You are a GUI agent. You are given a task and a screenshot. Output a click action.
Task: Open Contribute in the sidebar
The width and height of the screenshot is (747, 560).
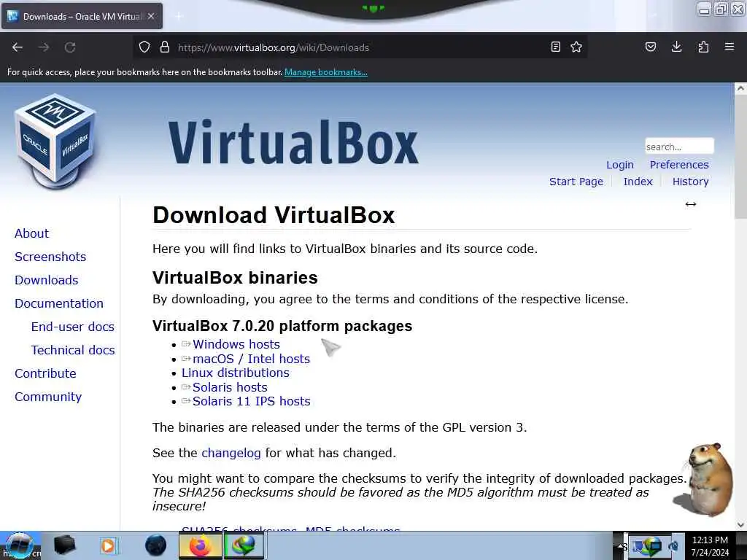(x=45, y=373)
